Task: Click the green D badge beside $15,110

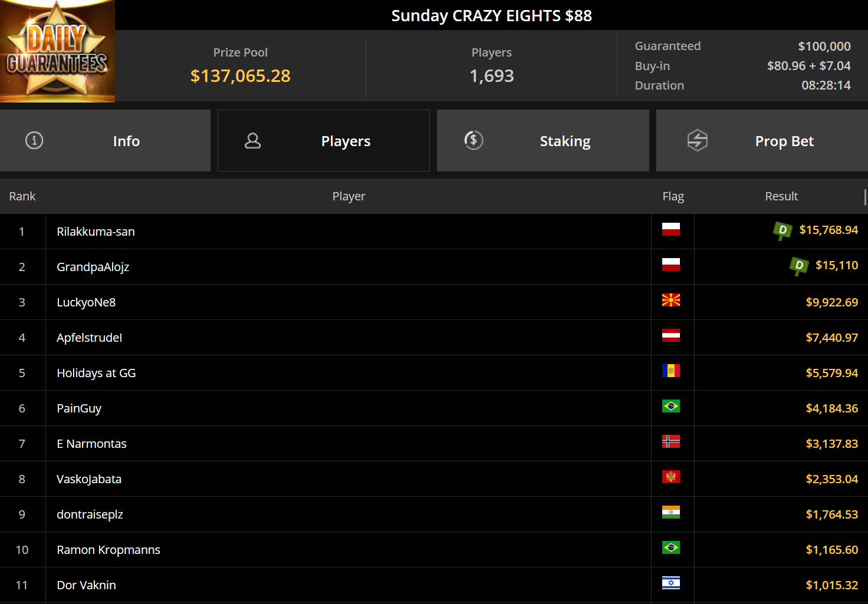Action: pos(799,266)
